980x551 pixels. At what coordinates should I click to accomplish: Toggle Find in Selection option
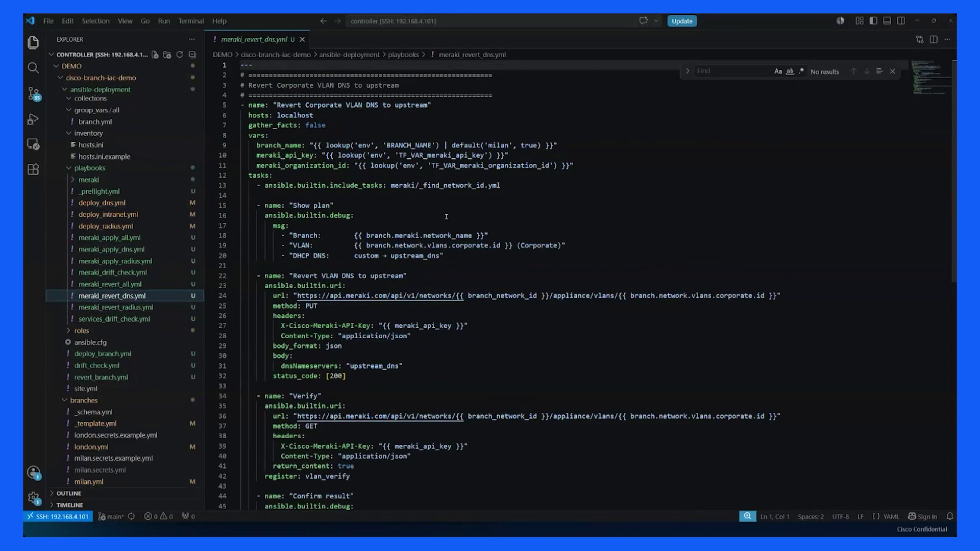click(x=879, y=71)
